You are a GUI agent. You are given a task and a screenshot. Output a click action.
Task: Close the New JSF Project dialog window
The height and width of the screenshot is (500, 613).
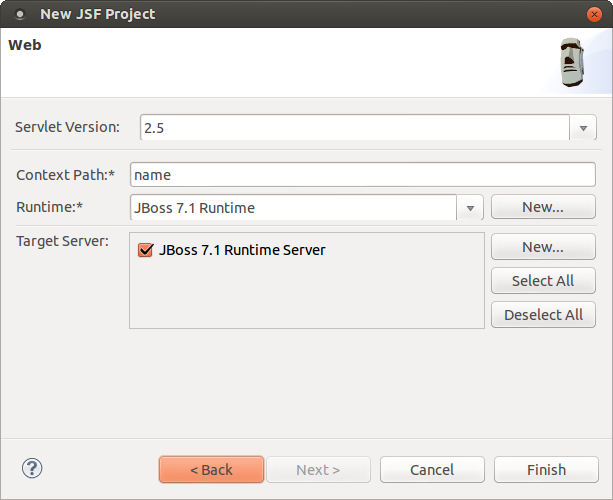(x=594, y=15)
